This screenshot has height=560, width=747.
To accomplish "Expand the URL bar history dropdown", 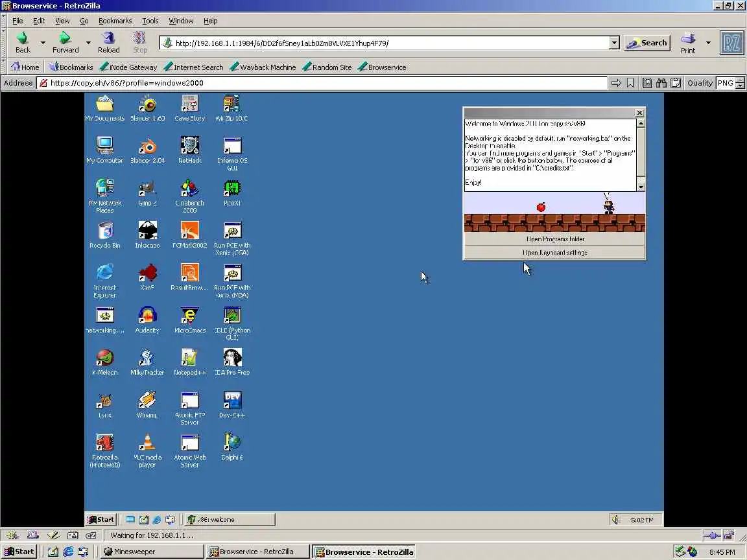I will click(614, 43).
